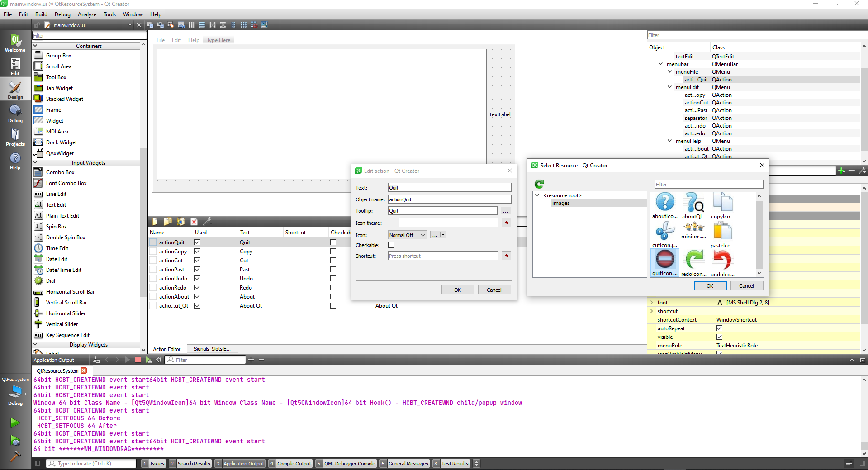This screenshot has height=470, width=868.
Task: Click the Build hammer icon
Action: click(x=15, y=456)
